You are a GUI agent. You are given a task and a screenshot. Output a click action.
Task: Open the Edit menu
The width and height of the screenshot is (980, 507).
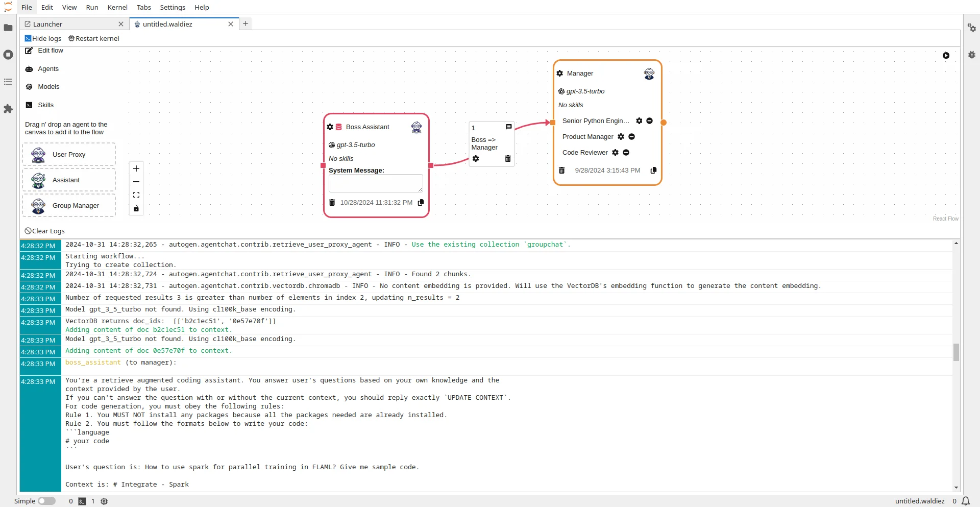(47, 7)
